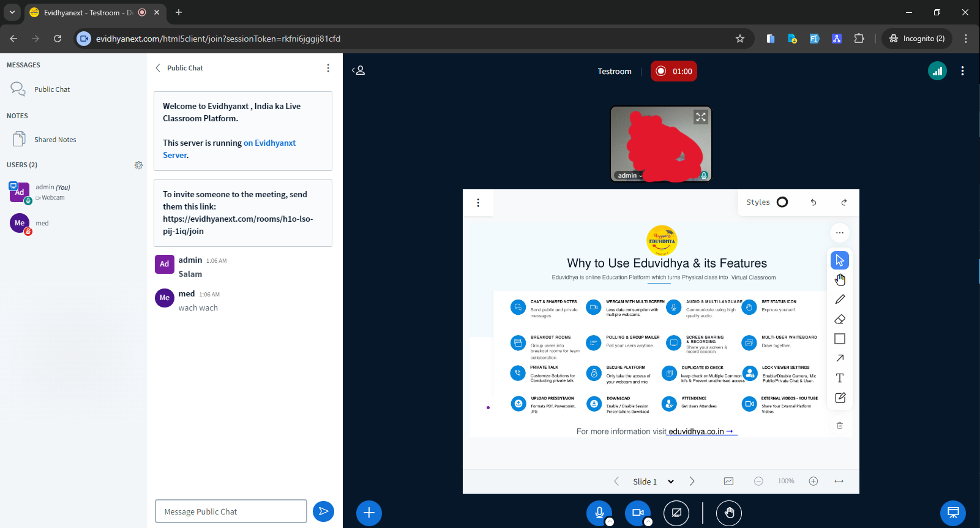Click the whiteboard delete trash icon

840,425
